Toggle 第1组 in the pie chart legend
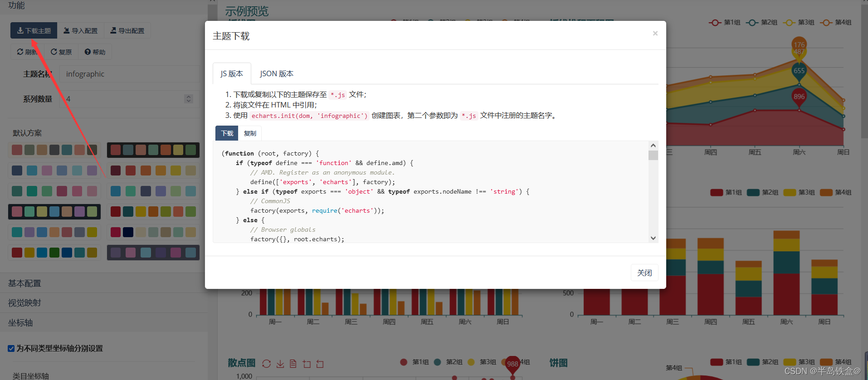Image resolution: width=868 pixels, height=380 pixels. coord(727,362)
